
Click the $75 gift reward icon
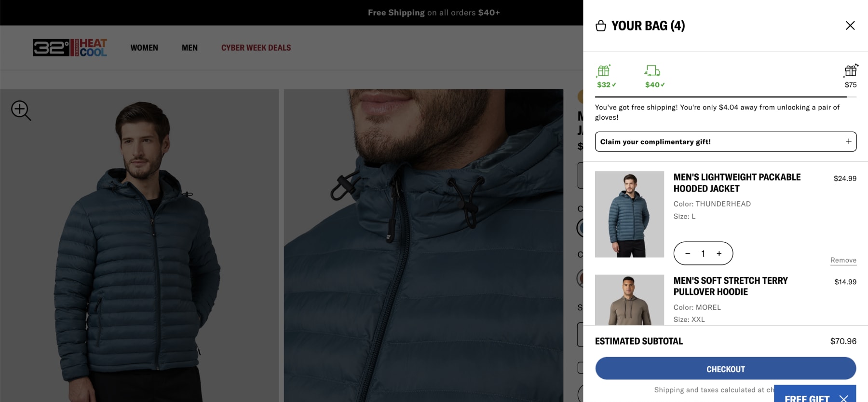pos(851,71)
